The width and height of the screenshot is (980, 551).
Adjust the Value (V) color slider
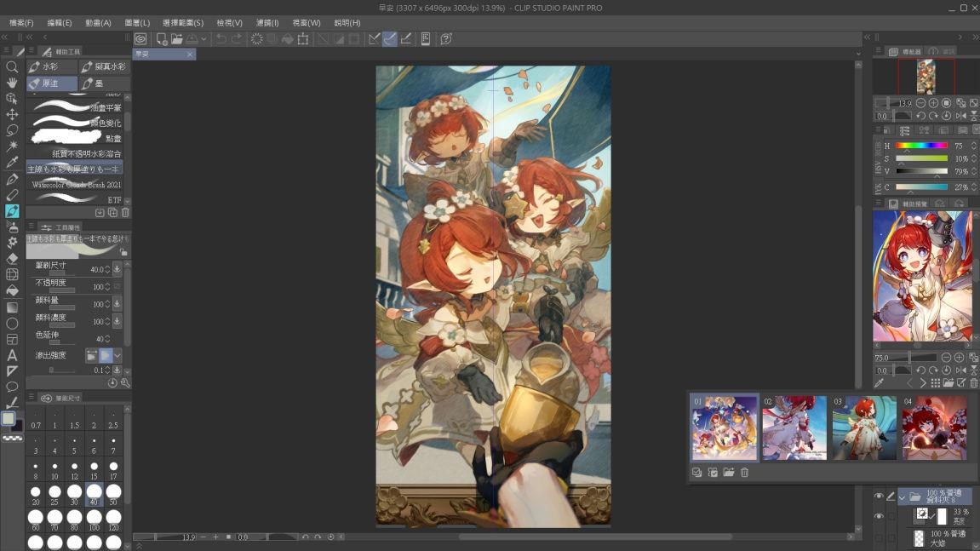[x=921, y=171]
